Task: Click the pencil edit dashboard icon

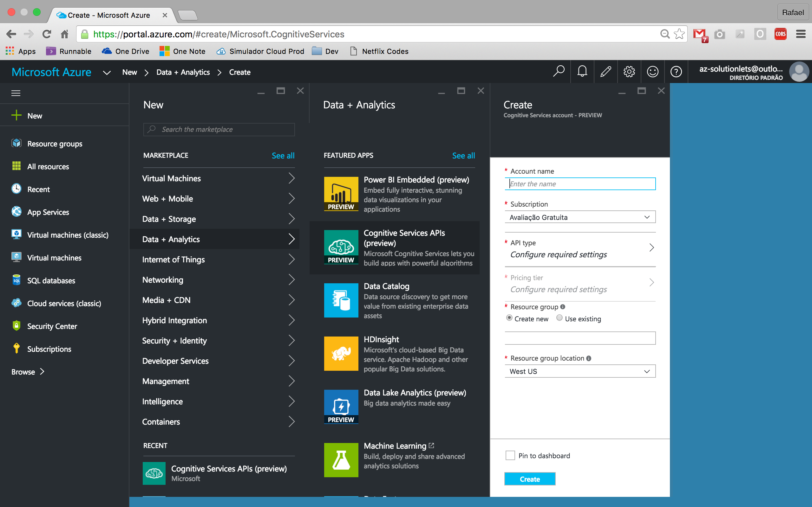Action: click(x=606, y=71)
